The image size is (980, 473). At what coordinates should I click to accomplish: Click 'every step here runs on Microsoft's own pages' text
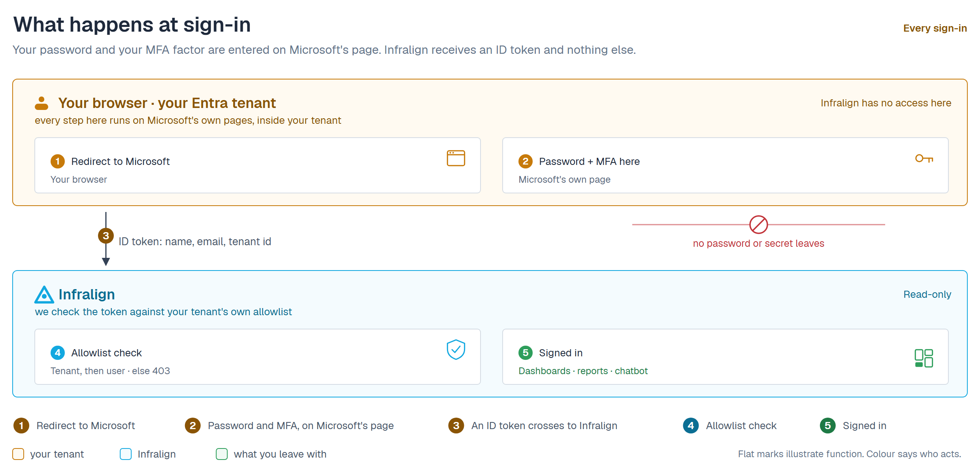click(x=188, y=120)
